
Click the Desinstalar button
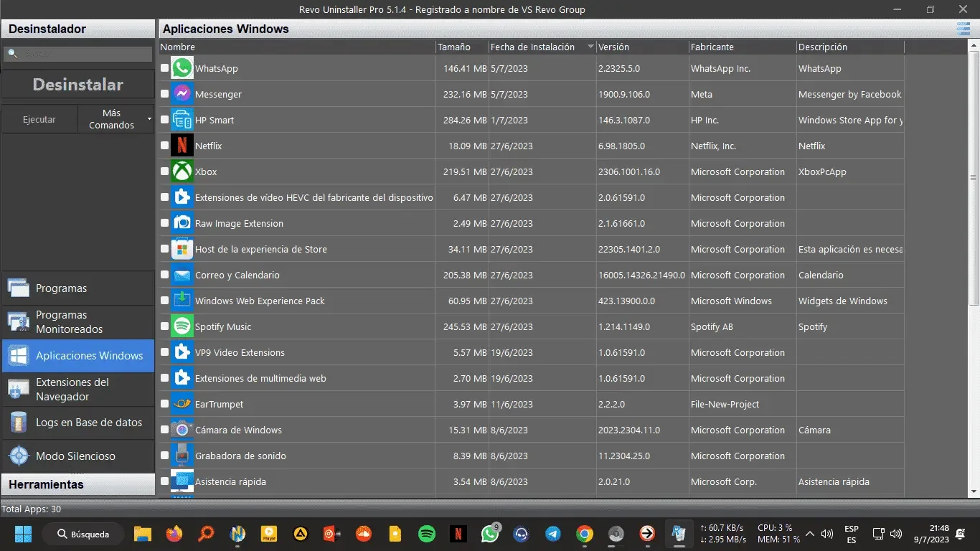[77, 85]
